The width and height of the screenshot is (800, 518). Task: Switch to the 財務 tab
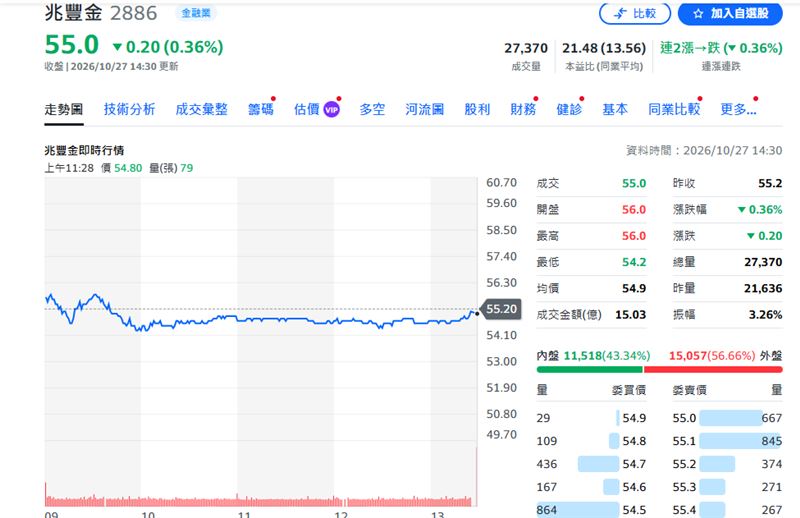[523, 109]
